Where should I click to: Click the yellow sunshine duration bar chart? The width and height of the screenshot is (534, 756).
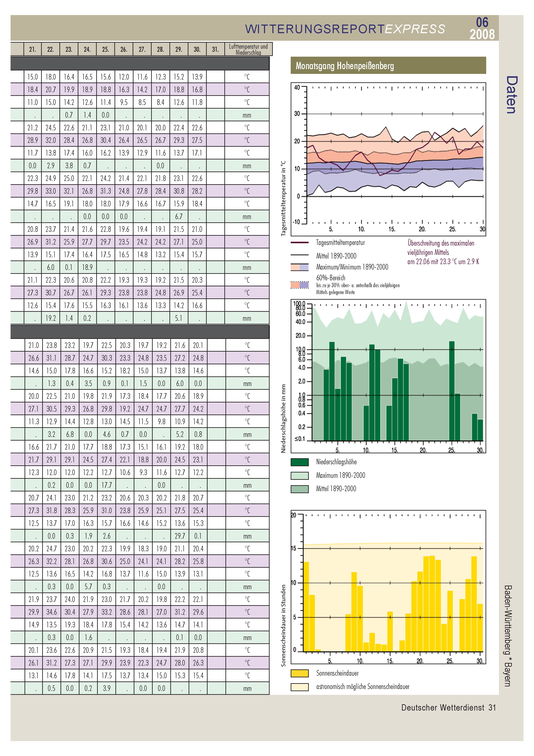pyautogui.click(x=388, y=587)
